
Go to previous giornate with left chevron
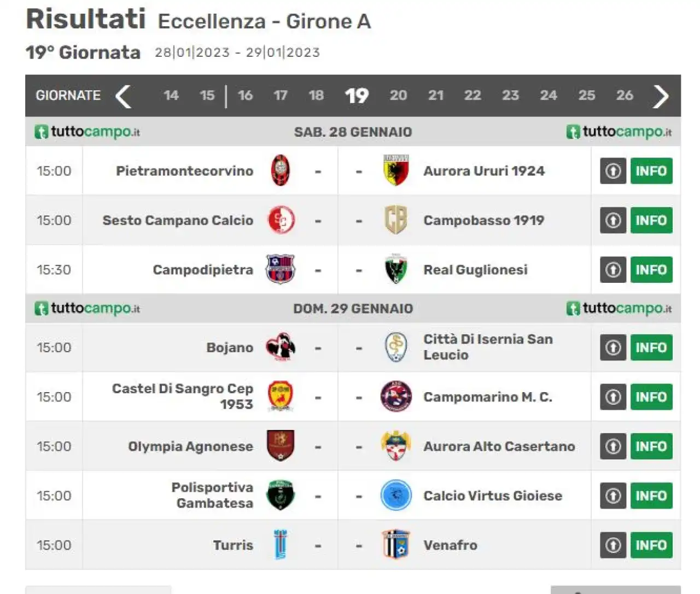point(124,96)
